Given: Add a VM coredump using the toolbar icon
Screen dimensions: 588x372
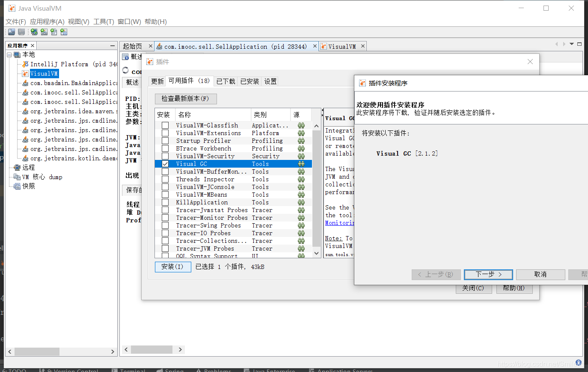Looking at the screenshot, I should tap(54, 32).
